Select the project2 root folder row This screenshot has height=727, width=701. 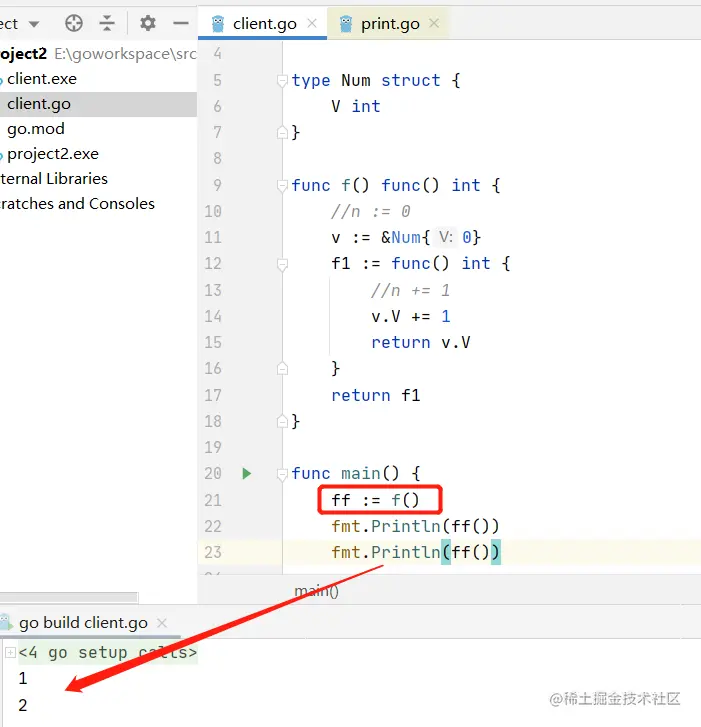click(x=98, y=54)
